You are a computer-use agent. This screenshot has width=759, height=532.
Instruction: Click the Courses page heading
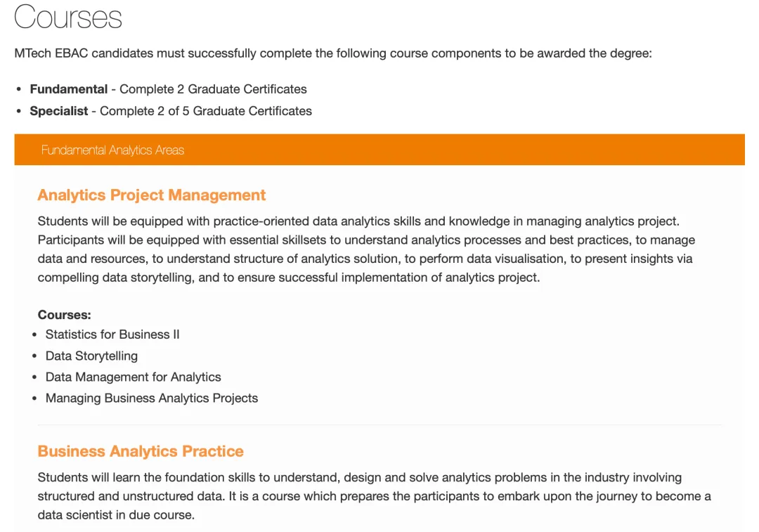pyautogui.click(x=68, y=17)
